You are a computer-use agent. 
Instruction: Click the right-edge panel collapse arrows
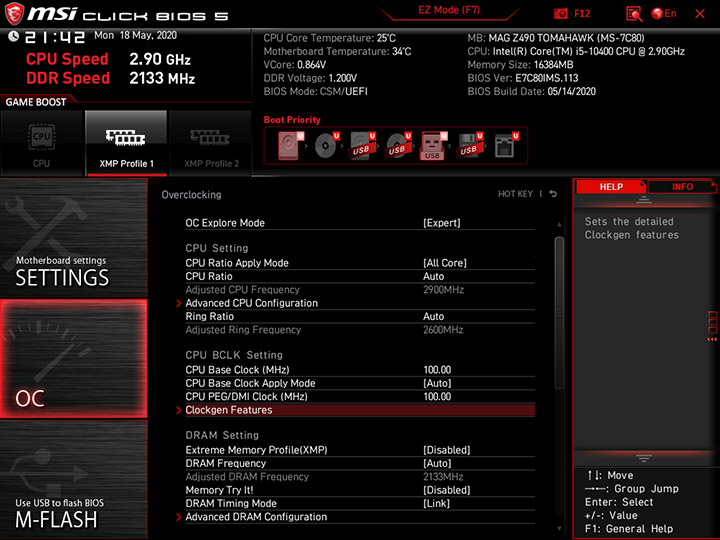point(712,339)
